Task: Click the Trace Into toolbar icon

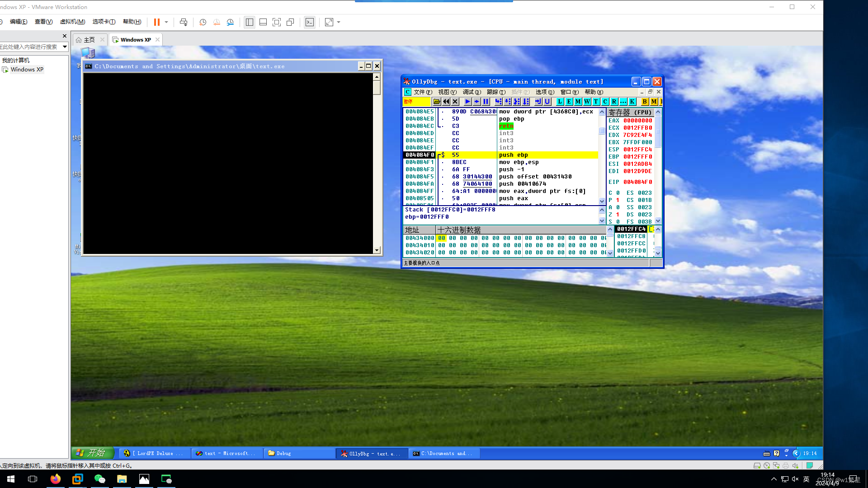Action: point(516,102)
